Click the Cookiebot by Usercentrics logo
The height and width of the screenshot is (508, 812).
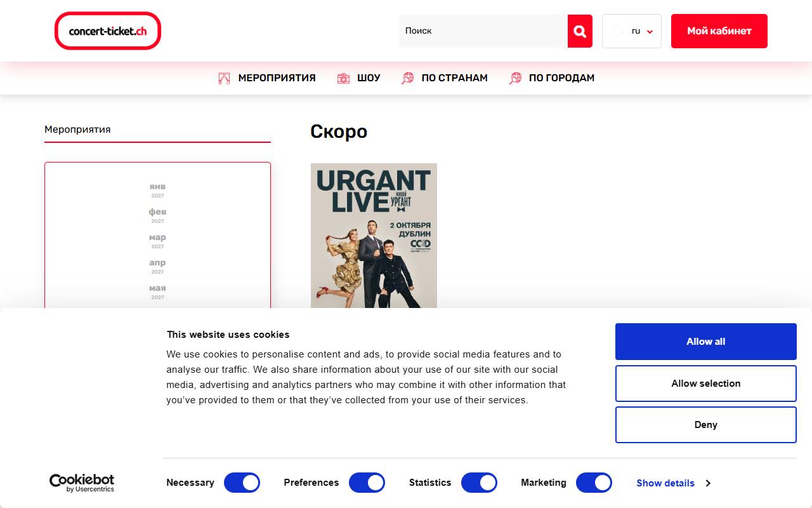coord(82,483)
